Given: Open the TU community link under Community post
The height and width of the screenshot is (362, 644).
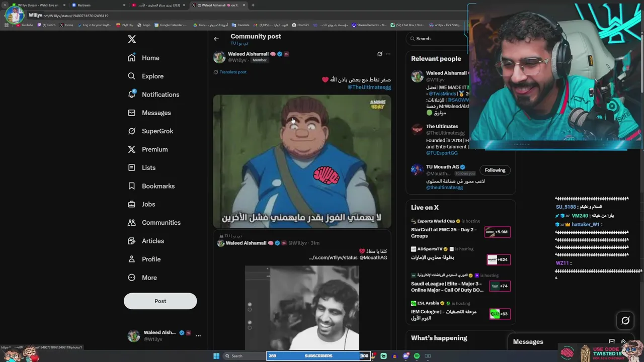Looking at the screenshot, I should point(239,43).
